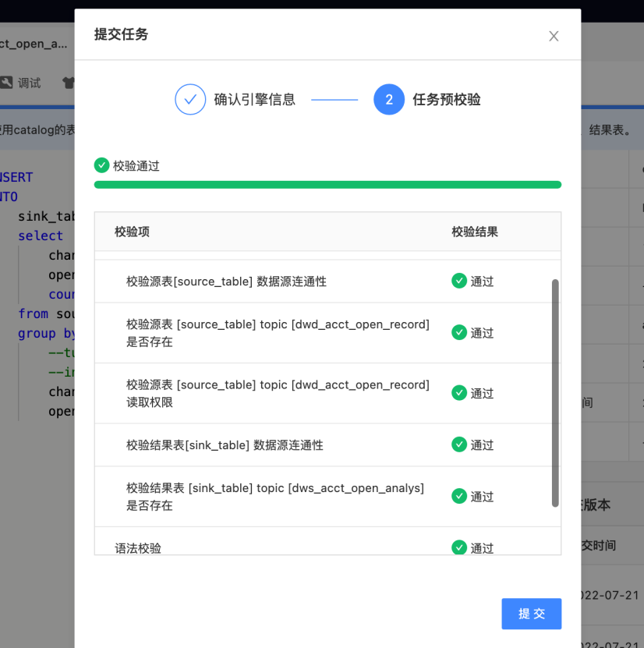Click pass icon for 语法校验 row
The width and height of the screenshot is (644, 648).
point(459,547)
